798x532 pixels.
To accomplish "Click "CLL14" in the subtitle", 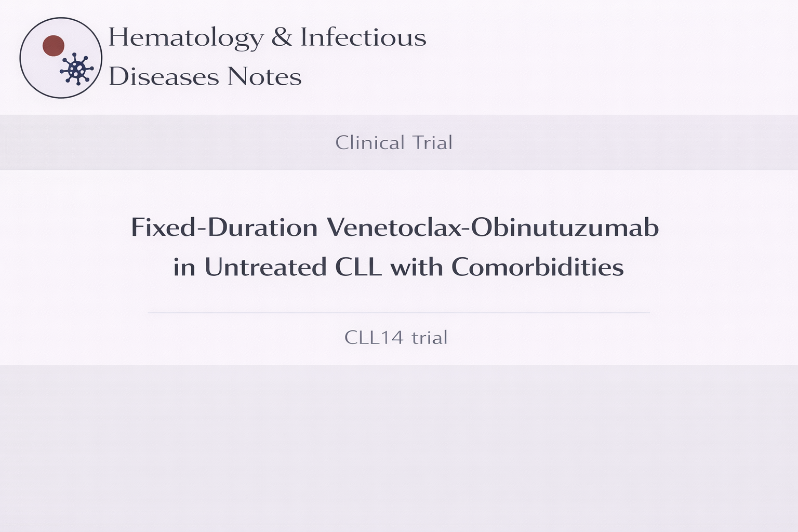I will coord(374,338).
